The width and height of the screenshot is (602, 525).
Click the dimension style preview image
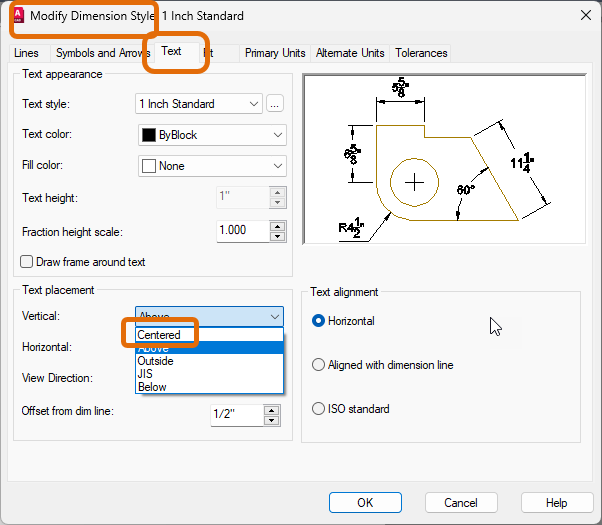pos(444,159)
